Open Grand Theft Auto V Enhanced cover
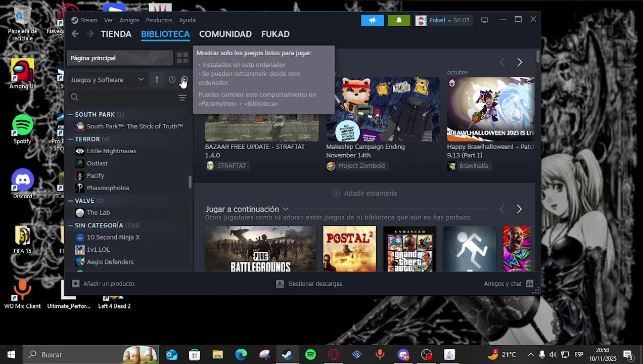643x364 pixels. tap(409, 249)
